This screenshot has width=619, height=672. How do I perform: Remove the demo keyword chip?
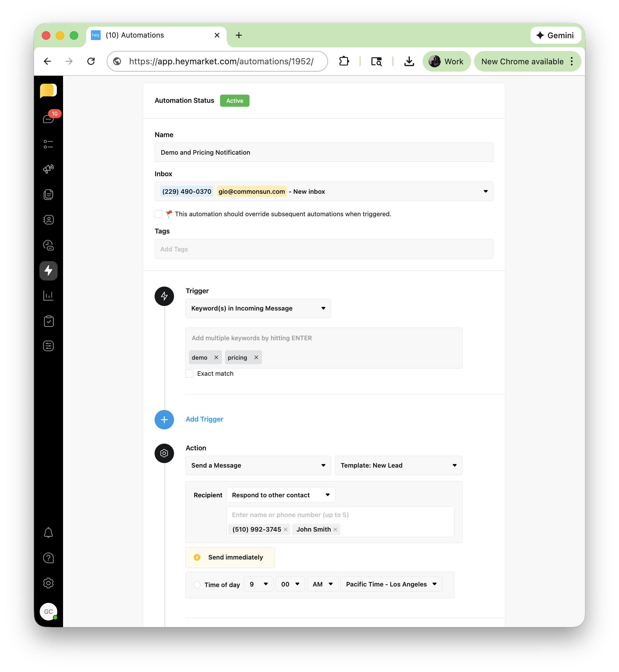pyautogui.click(x=216, y=358)
